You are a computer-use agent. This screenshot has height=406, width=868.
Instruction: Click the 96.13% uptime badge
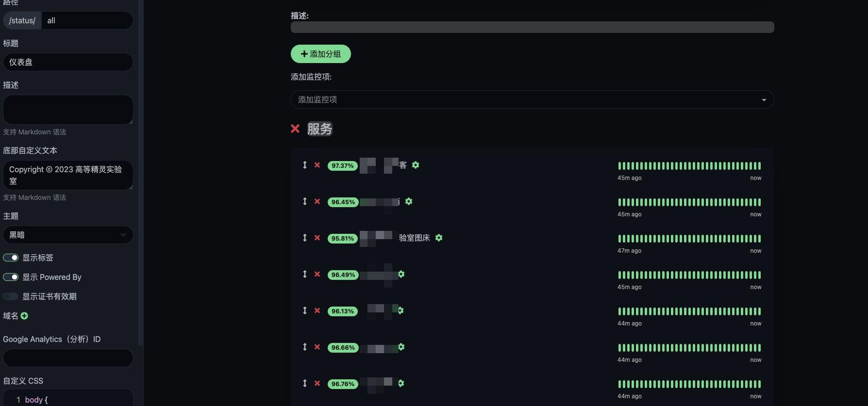(x=342, y=311)
